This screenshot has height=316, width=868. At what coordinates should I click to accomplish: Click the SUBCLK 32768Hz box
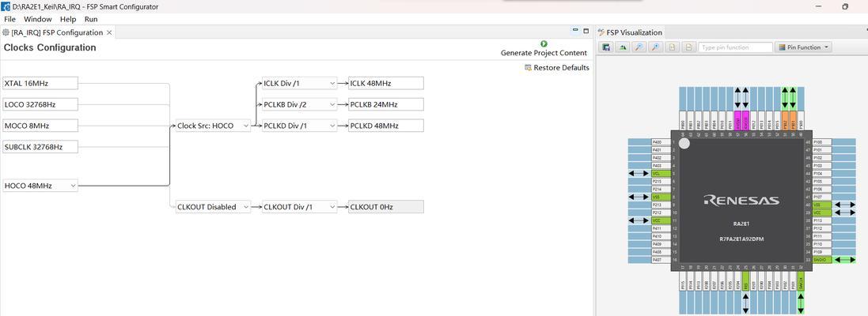[40, 147]
